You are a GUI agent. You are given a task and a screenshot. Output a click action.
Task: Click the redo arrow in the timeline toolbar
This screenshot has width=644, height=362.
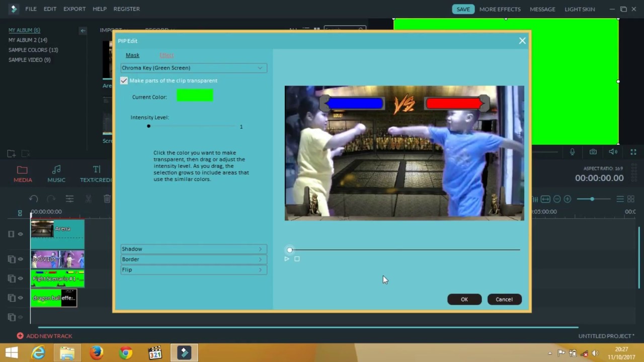click(51, 199)
